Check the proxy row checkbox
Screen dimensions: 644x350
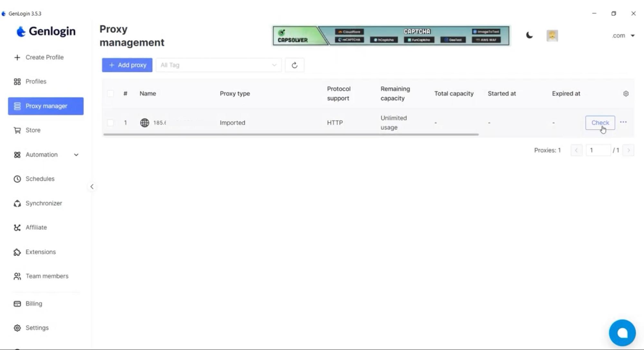pyautogui.click(x=110, y=122)
